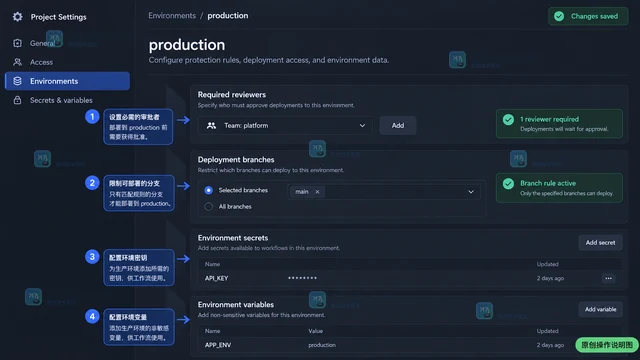
Task: Click the Updated column header in secrets table
Action: point(547,264)
